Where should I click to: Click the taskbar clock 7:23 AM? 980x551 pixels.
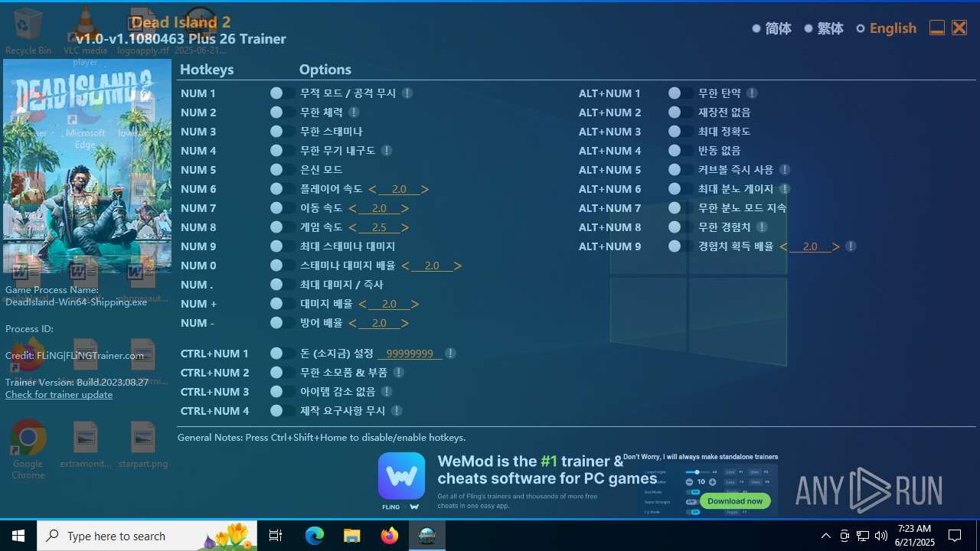[914, 536]
